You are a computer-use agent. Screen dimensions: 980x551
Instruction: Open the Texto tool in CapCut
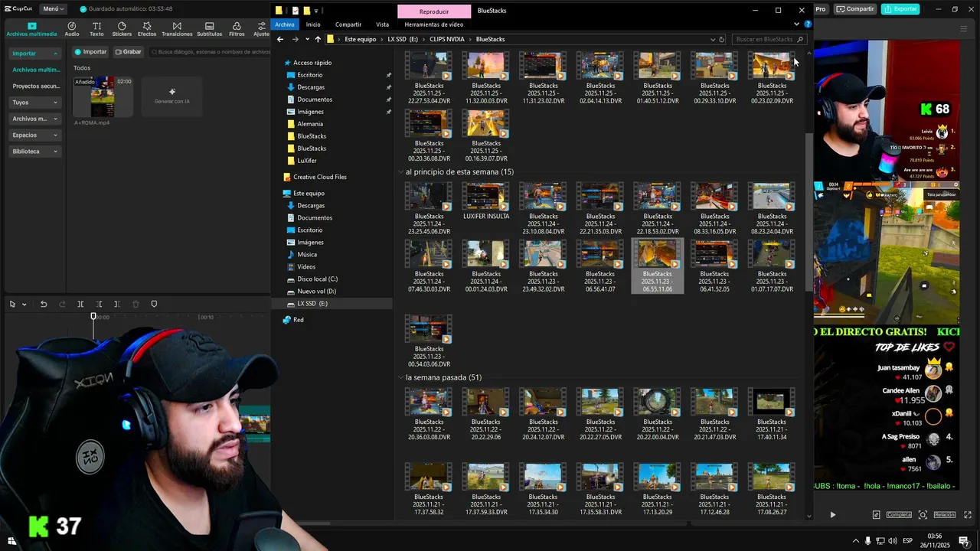[x=96, y=29]
